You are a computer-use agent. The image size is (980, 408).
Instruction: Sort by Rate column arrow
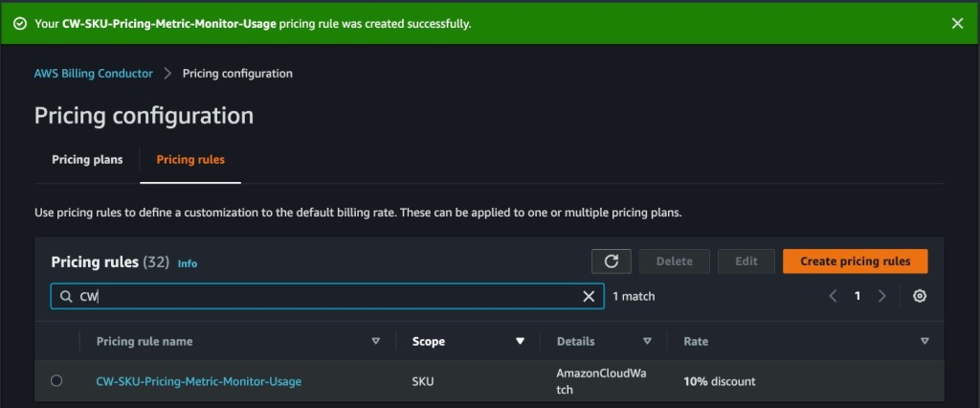click(x=924, y=341)
